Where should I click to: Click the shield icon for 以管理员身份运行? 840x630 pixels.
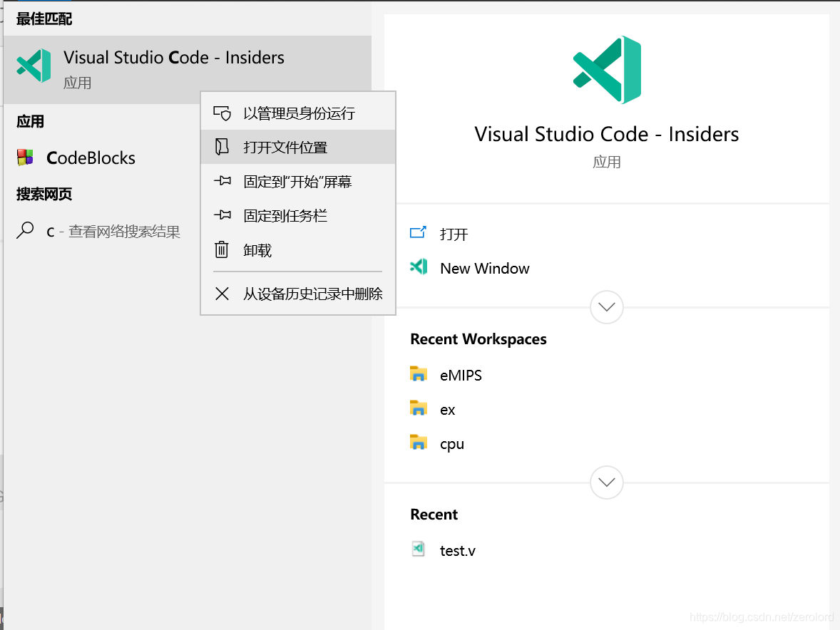point(222,113)
